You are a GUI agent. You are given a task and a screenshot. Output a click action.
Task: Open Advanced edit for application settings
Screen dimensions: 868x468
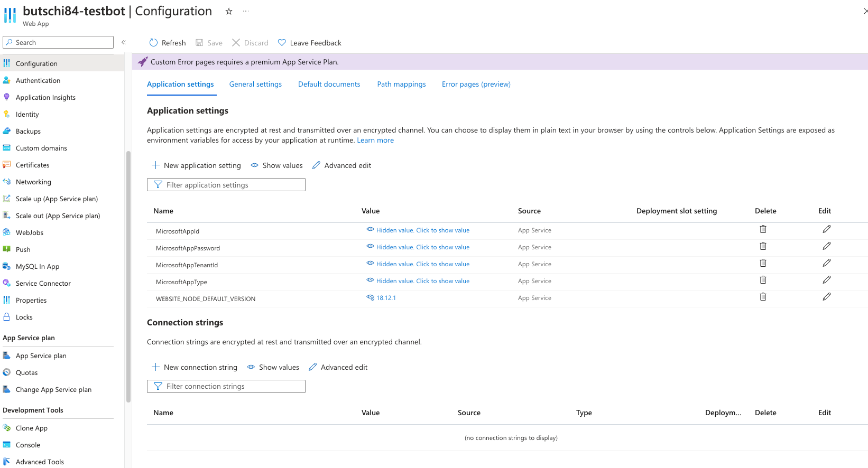341,165
